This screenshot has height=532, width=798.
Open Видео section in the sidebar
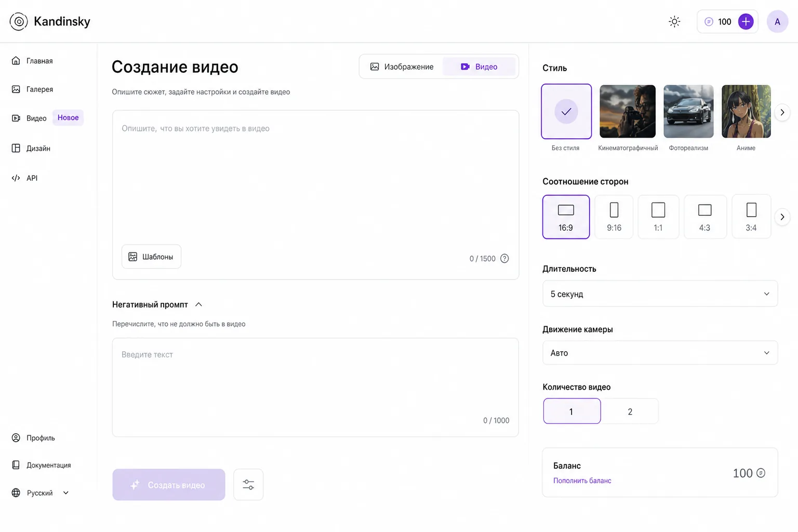(29, 118)
